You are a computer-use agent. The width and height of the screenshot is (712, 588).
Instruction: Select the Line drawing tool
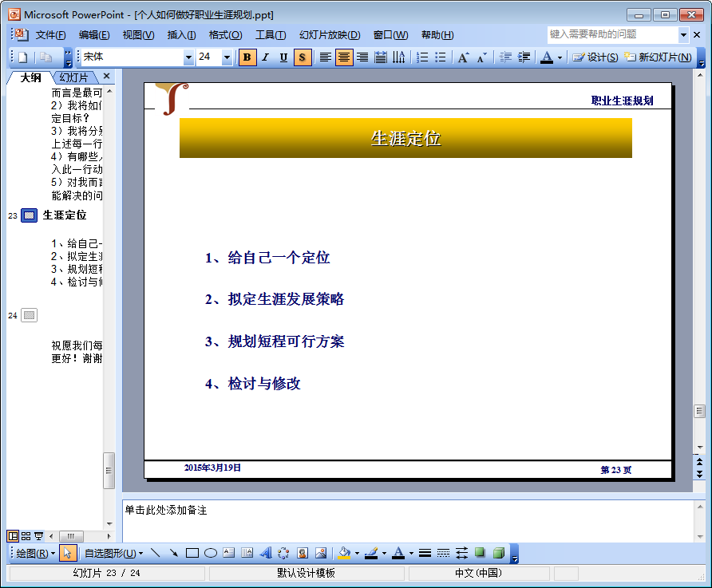156,553
